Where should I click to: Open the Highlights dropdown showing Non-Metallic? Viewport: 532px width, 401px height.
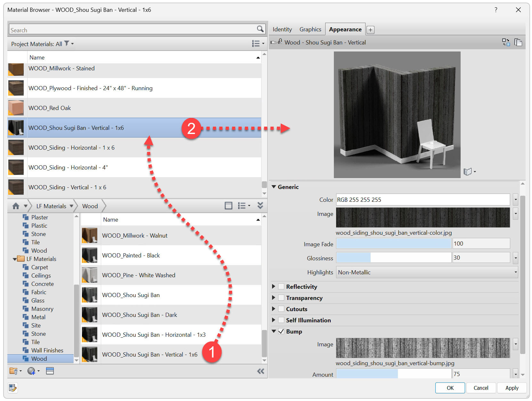coord(515,272)
